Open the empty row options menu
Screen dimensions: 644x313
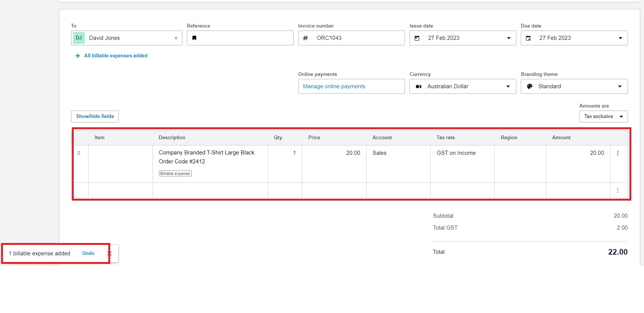(618, 190)
